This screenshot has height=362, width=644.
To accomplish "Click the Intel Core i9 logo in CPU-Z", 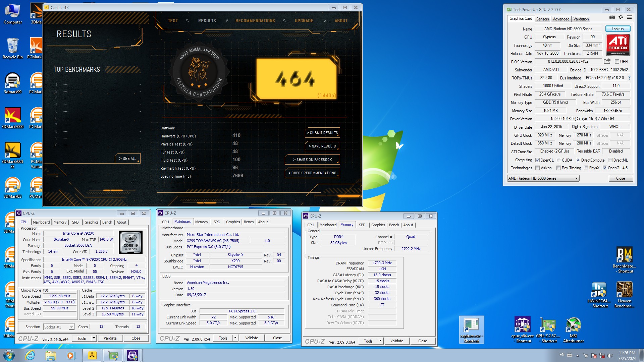I will pyautogui.click(x=131, y=242).
